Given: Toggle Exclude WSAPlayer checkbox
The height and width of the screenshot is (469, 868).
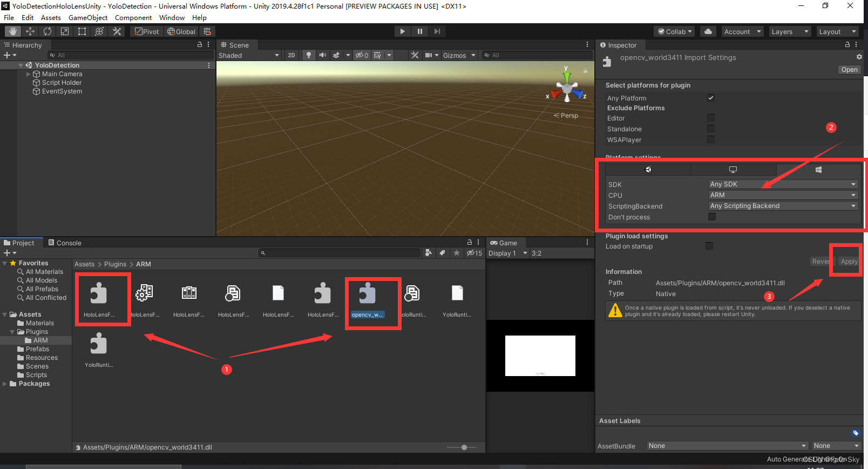Looking at the screenshot, I should point(711,139).
